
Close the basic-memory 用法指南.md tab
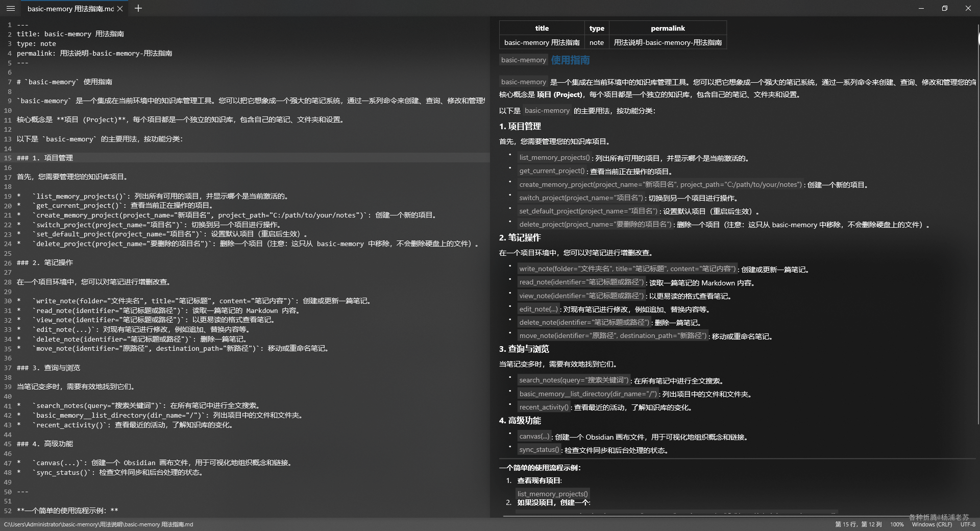point(120,9)
